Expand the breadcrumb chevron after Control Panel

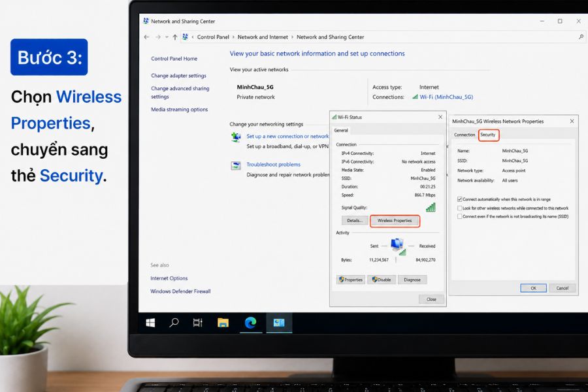pos(233,37)
